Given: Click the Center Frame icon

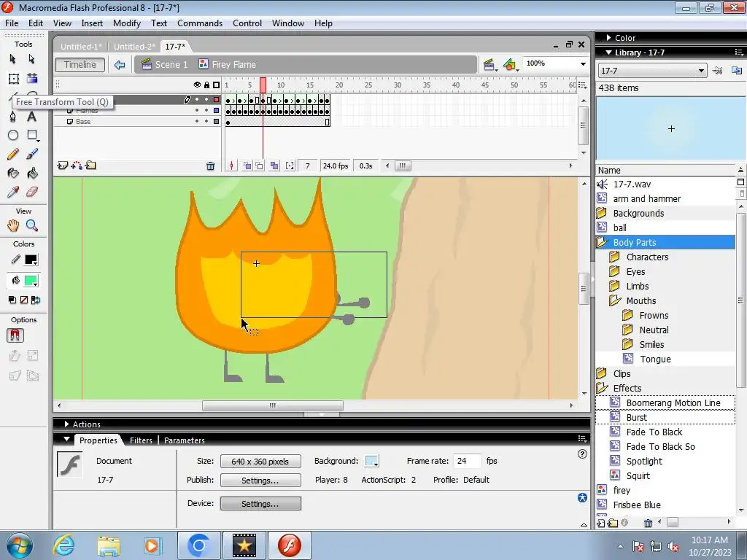Looking at the screenshot, I should [x=231, y=166].
